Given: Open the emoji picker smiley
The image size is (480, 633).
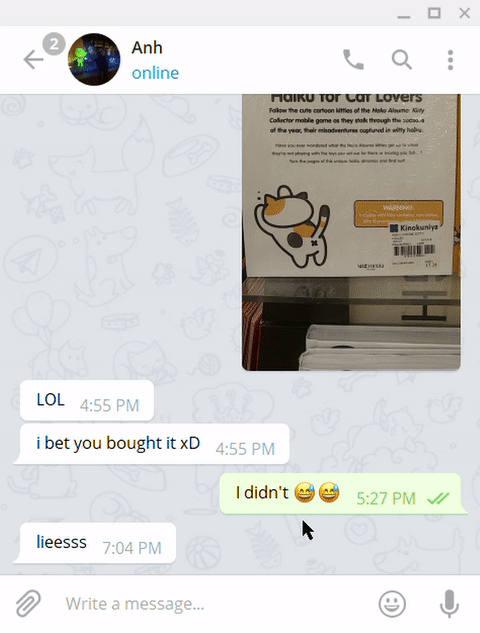Looking at the screenshot, I should pyautogui.click(x=392, y=604).
